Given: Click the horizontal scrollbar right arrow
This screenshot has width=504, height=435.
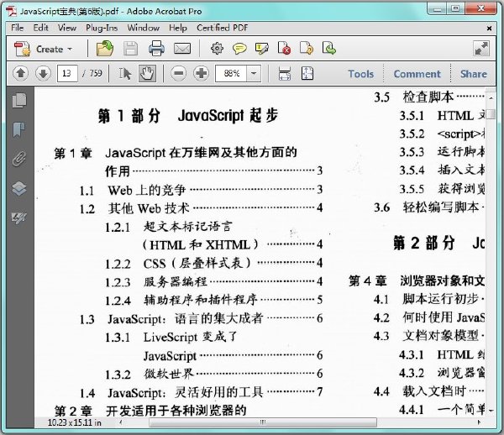Looking at the screenshot, I should pyautogui.click(x=479, y=422).
